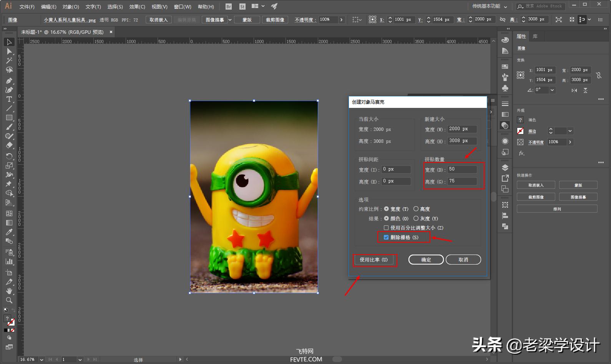Select the Selection tool arrow

click(x=9, y=42)
